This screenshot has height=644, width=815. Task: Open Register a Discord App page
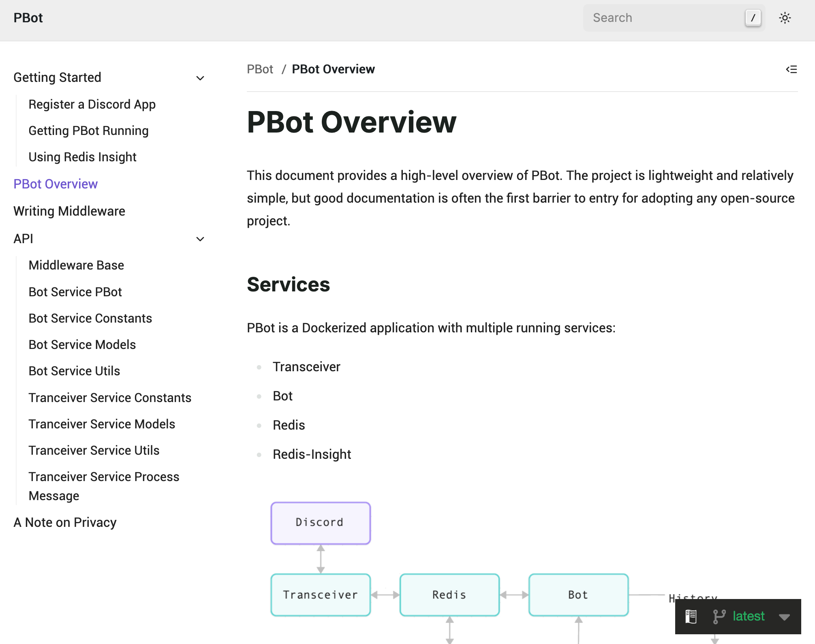(92, 105)
